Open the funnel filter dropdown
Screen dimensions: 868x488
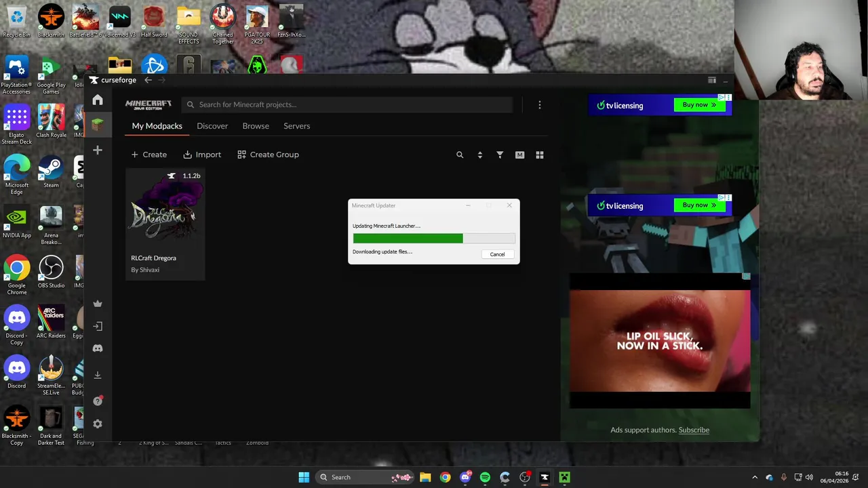click(500, 155)
